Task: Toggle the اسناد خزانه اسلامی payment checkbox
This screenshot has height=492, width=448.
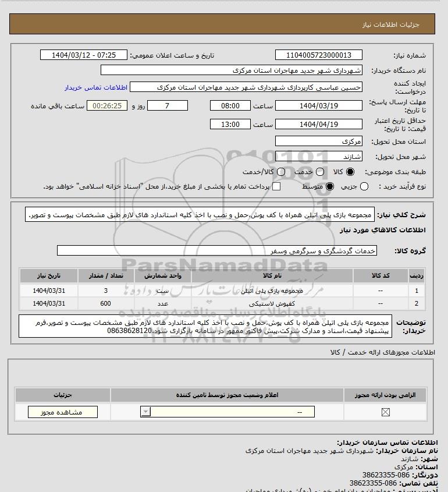Action: tap(276, 186)
